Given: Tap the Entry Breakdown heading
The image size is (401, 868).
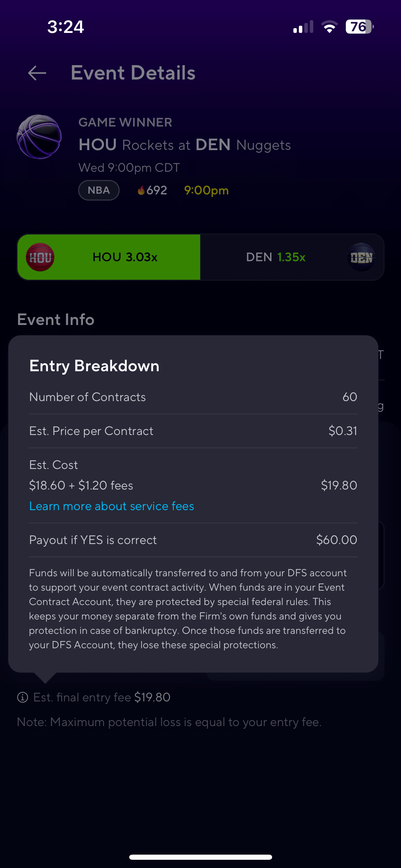Looking at the screenshot, I should (94, 366).
